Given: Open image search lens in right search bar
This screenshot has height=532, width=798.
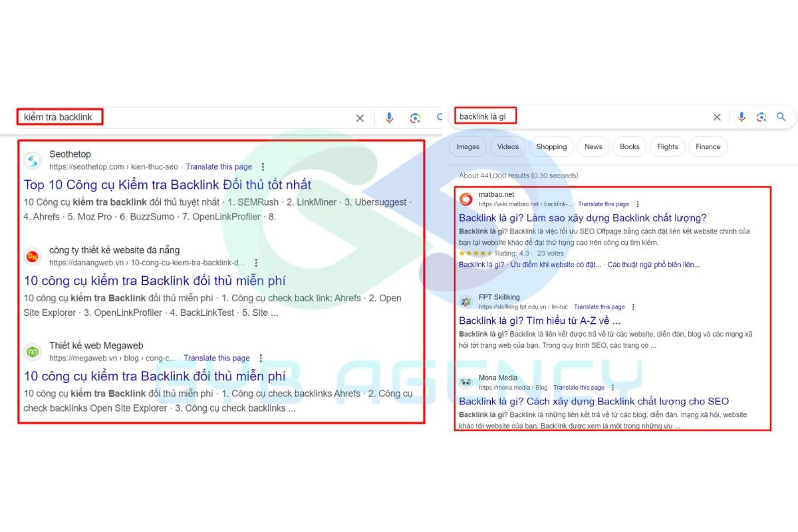Looking at the screenshot, I should point(761,117).
